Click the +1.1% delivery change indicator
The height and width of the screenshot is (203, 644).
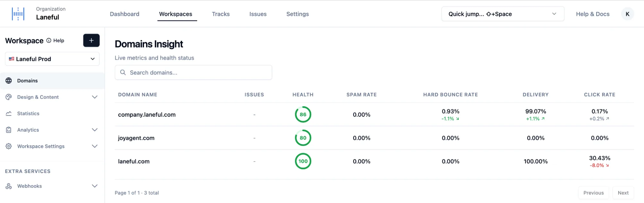tap(535, 119)
